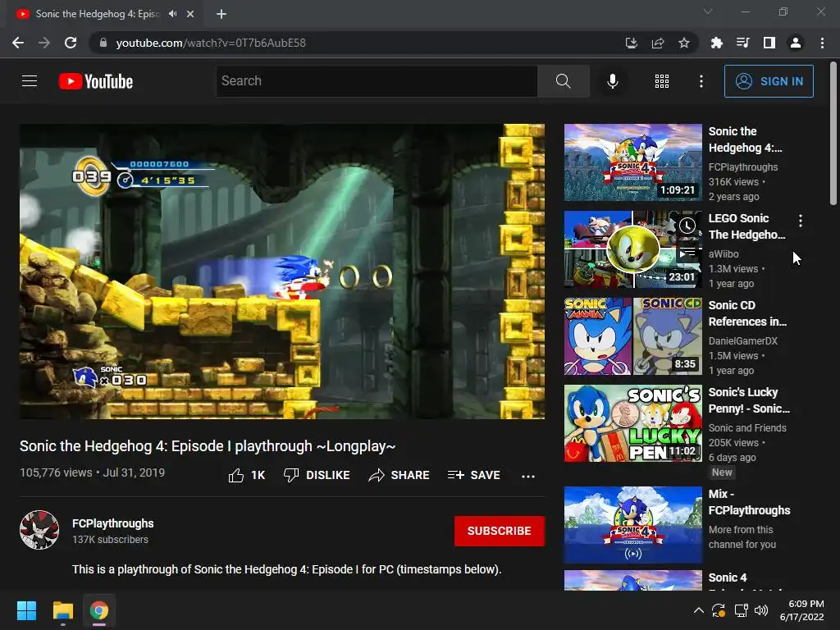Viewport: 840px width, 630px height.
Task: Click the DISLIKE button
Action: click(317, 475)
